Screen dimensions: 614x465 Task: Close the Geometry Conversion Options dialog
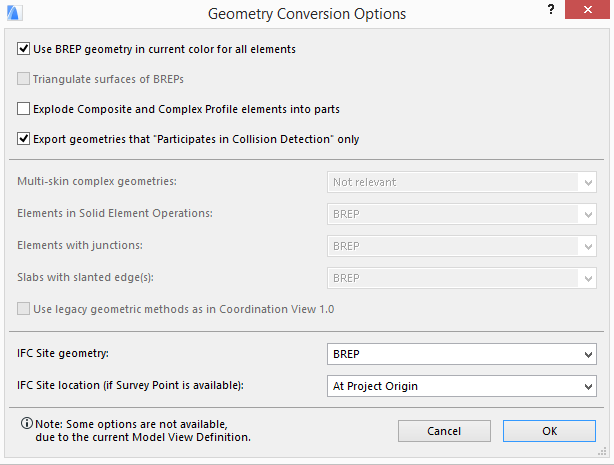591,11
